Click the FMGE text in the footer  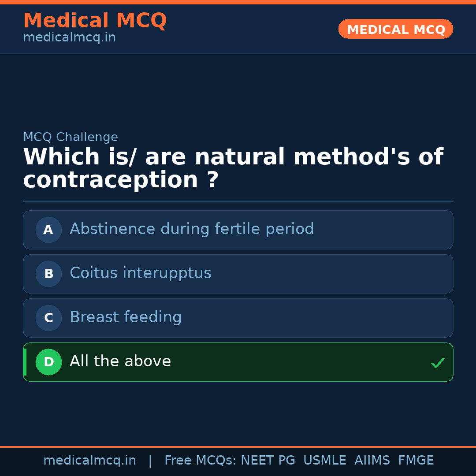pyautogui.click(x=416, y=460)
